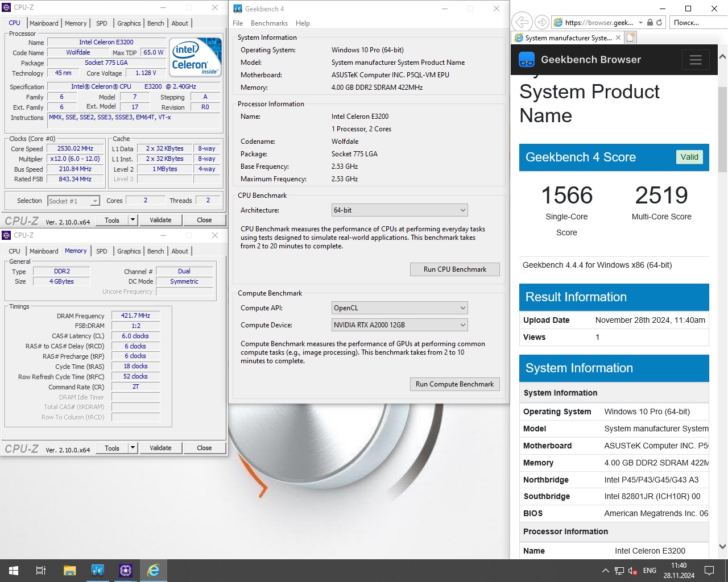Switch to About tab in lower CPU-Z
728x582 pixels.
coord(180,251)
